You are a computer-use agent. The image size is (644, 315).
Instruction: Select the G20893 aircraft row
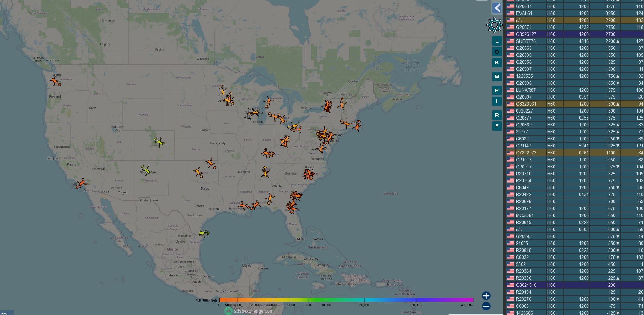[x=575, y=236]
